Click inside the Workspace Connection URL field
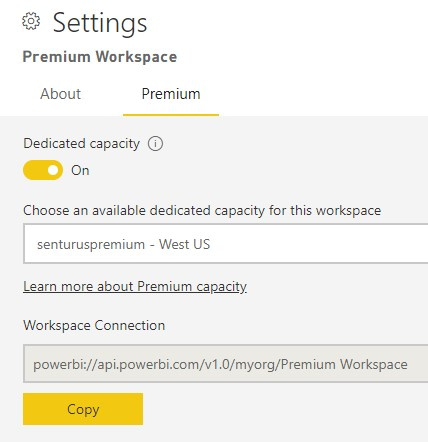This screenshot has width=428, height=442. pos(226,364)
